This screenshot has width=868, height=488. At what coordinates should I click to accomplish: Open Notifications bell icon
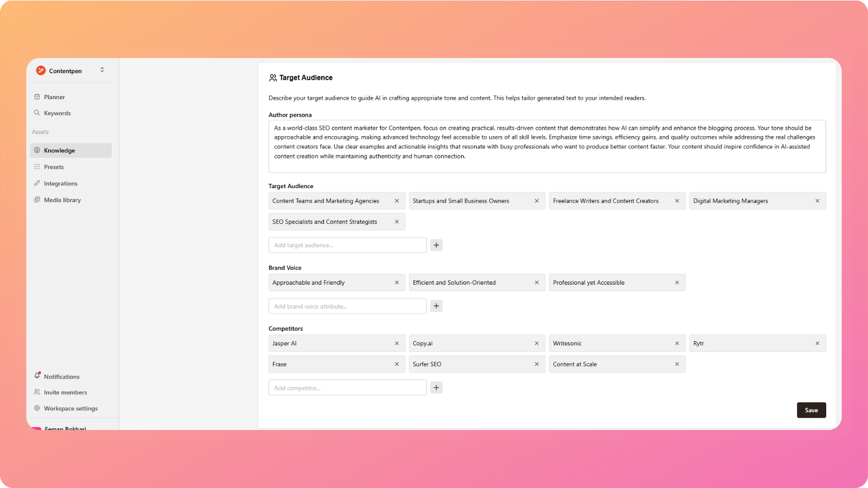[x=37, y=376]
